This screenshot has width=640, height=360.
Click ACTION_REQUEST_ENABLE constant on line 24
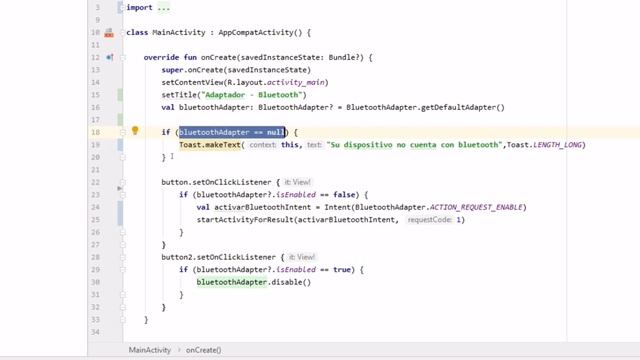pyautogui.click(x=476, y=207)
